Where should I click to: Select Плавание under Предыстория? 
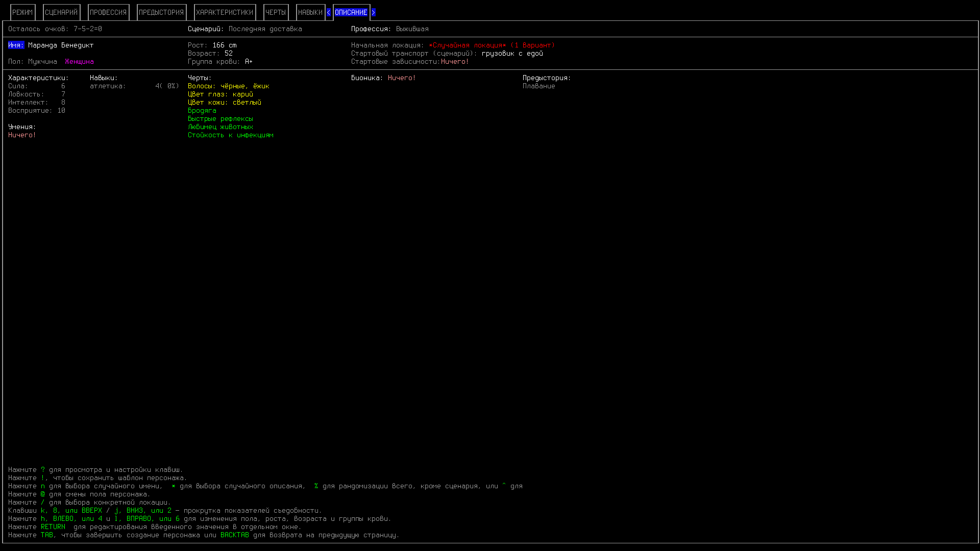(x=538, y=86)
